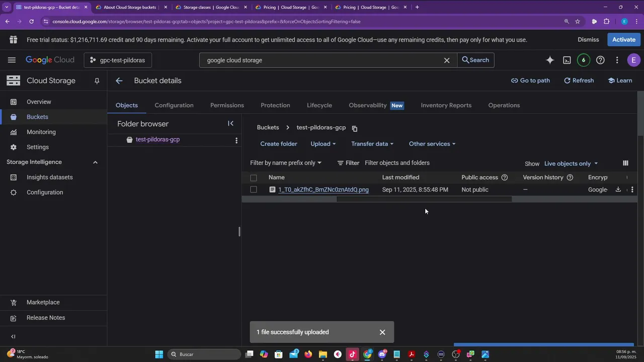Copy bucket name test-pildoras-gcp icon
The width and height of the screenshot is (644, 362).
[355, 128]
